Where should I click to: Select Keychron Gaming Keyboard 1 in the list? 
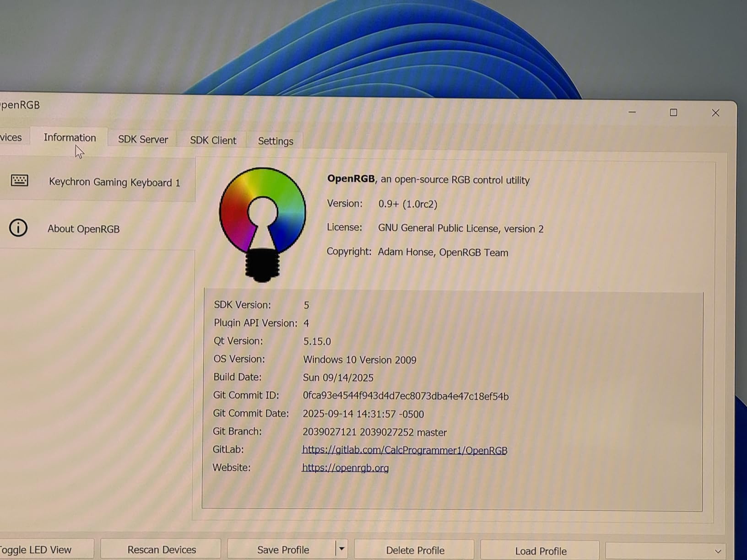[97, 181]
